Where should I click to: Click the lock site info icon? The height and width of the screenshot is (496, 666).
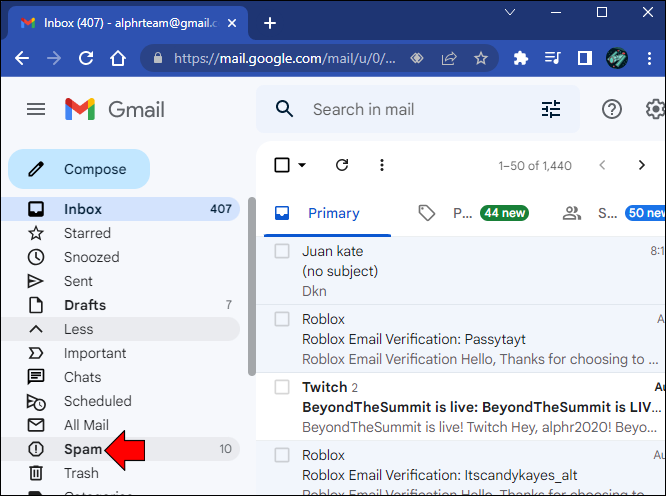click(x=158, y=58)
